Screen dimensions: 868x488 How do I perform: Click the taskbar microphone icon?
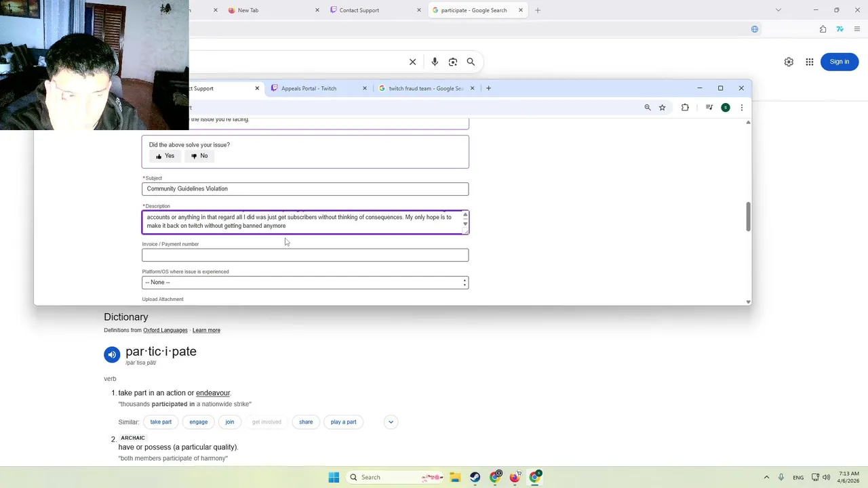[781, 477]
